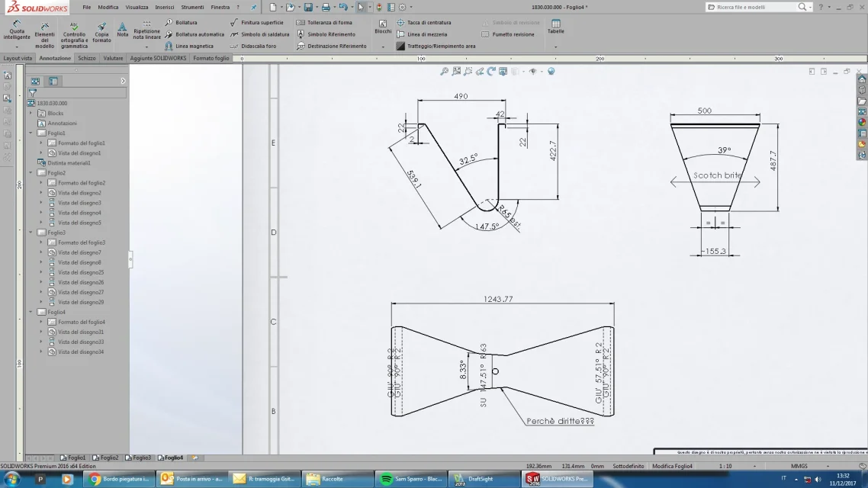Image resolution: width=868 pixels, height=488 pixels.
Task: Switch to the Schizzo tab
Action: coord(86,58)
